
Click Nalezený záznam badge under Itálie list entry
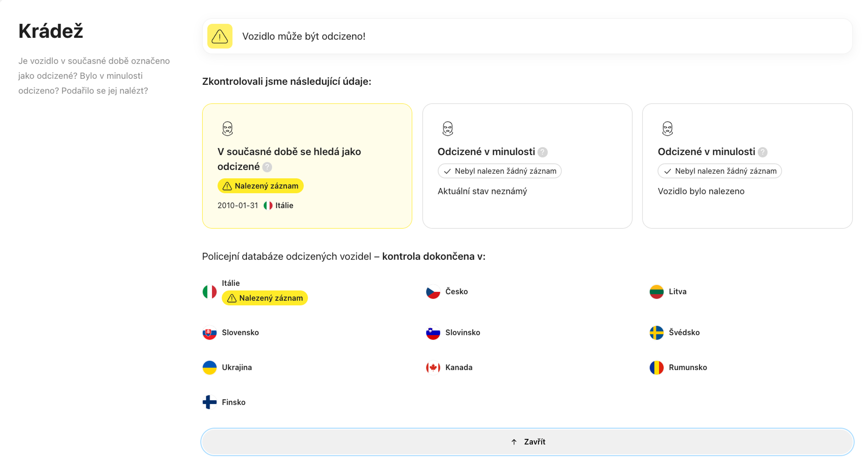click(x=265, y=298)
